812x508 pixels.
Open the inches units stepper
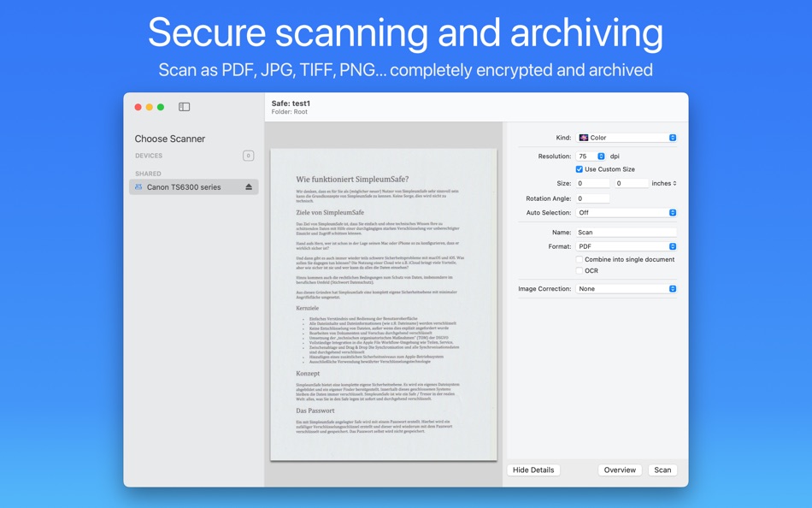pos(674,182)
